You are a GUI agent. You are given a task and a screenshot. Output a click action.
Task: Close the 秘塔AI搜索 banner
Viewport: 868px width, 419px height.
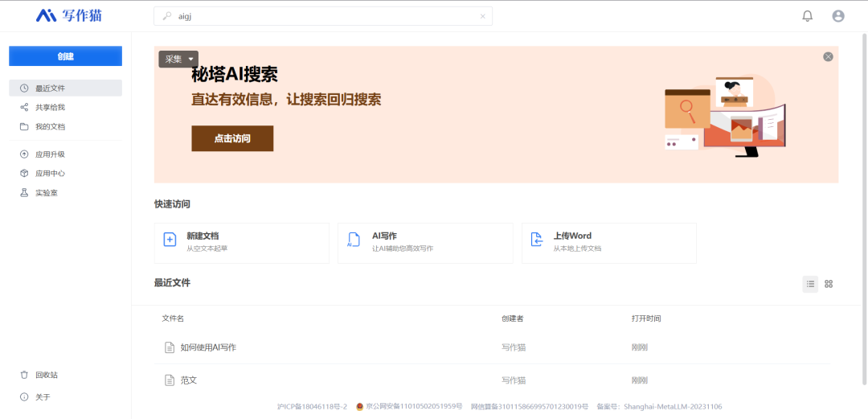[828, 56]
